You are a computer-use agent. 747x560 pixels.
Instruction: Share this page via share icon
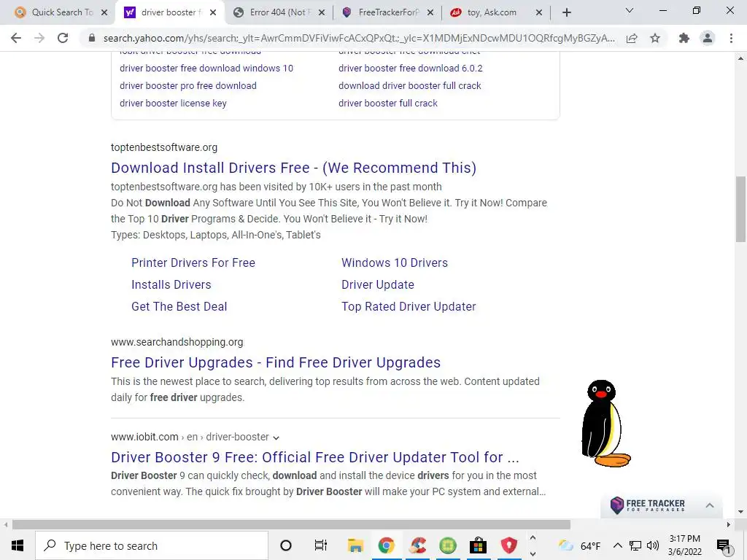[632, 38]
